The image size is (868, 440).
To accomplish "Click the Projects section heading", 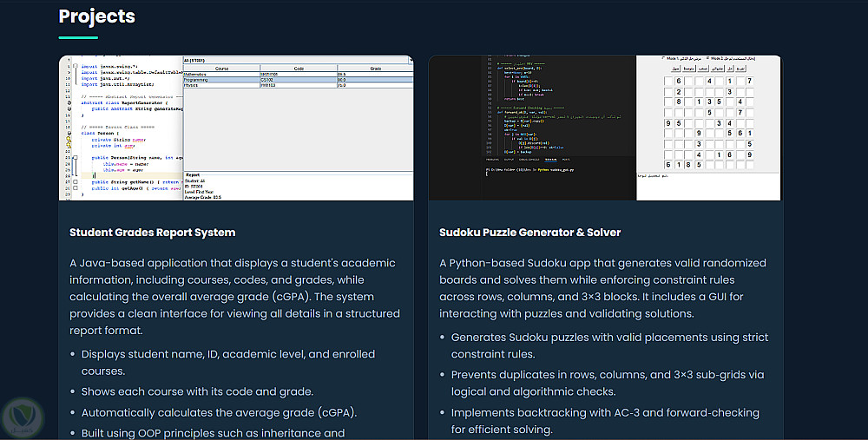I will point(97,16).
